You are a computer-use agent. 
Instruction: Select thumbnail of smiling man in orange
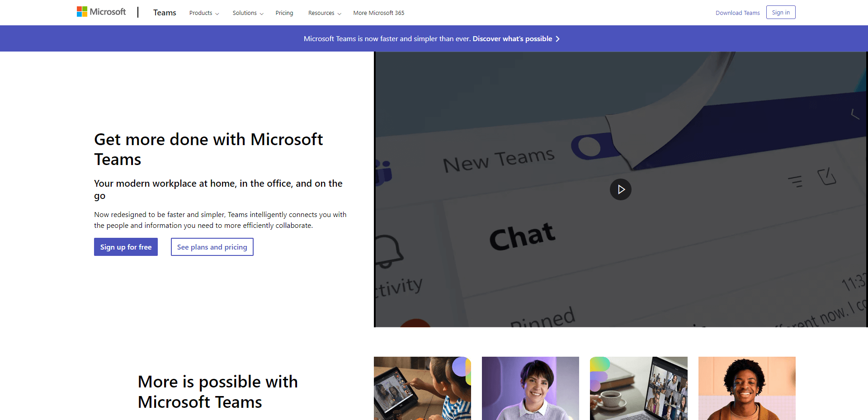pos(747,388)
